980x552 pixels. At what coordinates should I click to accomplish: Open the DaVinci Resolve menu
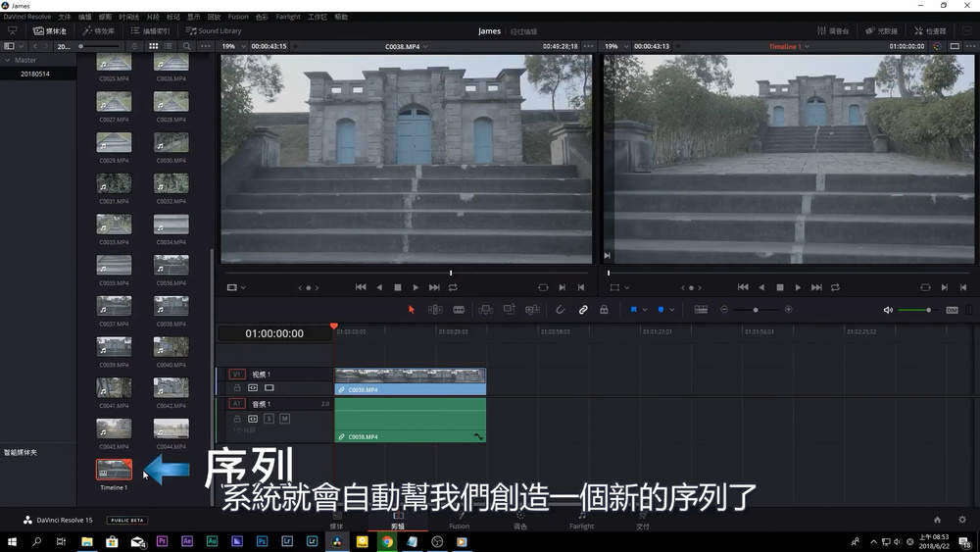(26, 17)
